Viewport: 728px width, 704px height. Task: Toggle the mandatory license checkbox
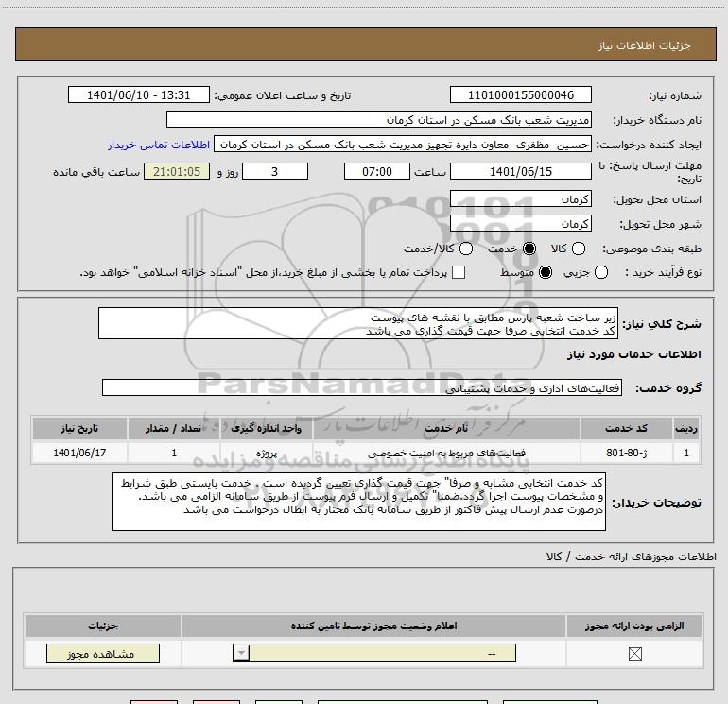(x=634, y=654)
